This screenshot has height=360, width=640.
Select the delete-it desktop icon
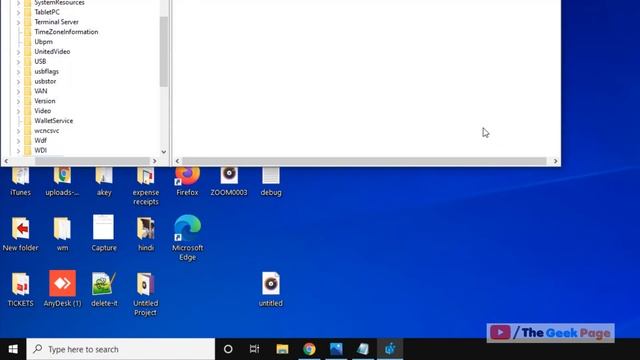click(x=104, y=289)
